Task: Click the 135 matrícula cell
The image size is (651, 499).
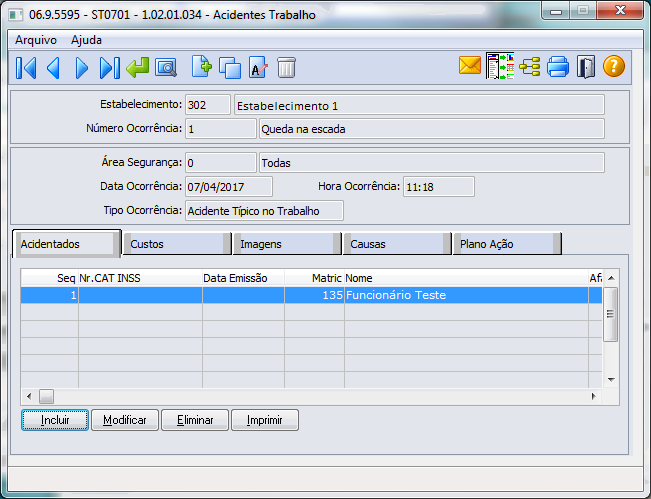Action: [x=314, y=295]
